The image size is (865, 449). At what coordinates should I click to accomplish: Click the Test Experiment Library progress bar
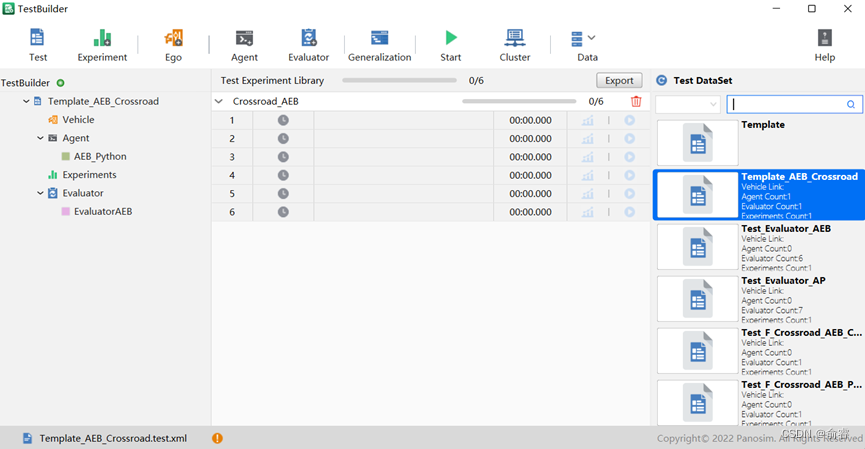tap(399, 81)
